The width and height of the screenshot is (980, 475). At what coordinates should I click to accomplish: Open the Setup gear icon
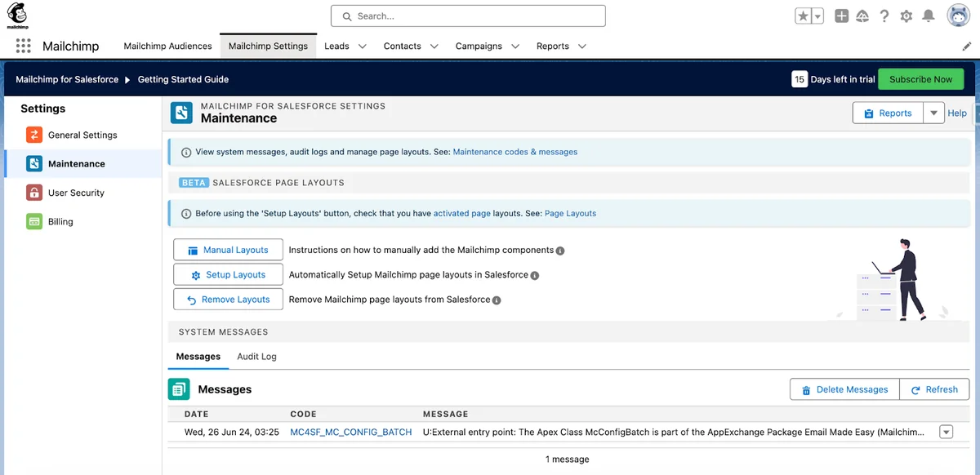click(906, 16)
